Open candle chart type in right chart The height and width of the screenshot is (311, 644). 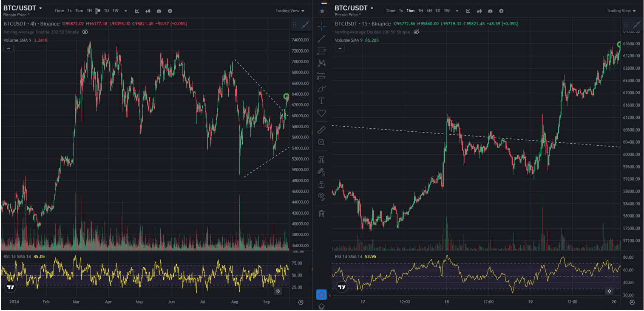pyautogui.click(x=479, y=11)
